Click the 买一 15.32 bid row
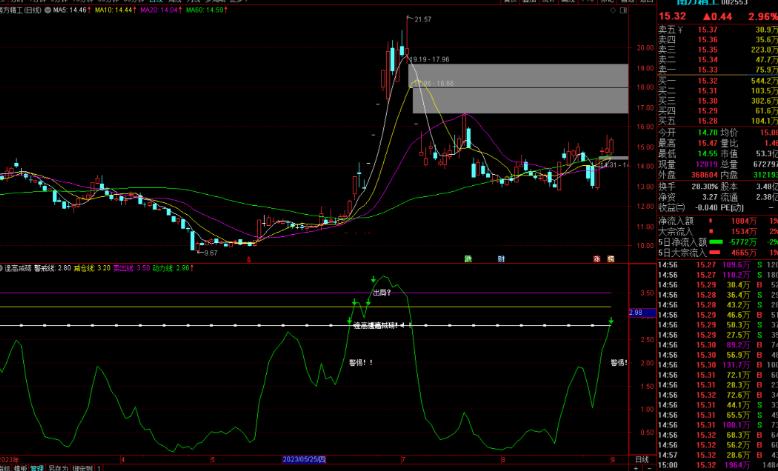Screen dimensions: 778x471 coord(718,81)
